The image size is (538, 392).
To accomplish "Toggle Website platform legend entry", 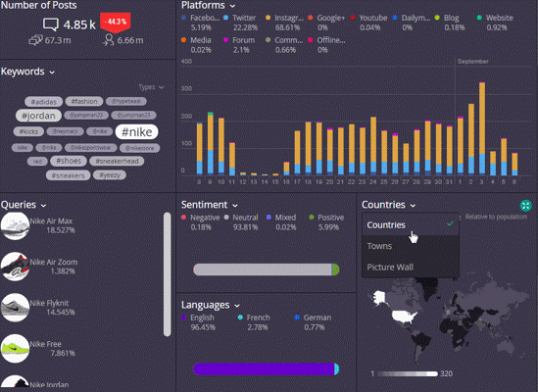I will click(x=495, y=23).
